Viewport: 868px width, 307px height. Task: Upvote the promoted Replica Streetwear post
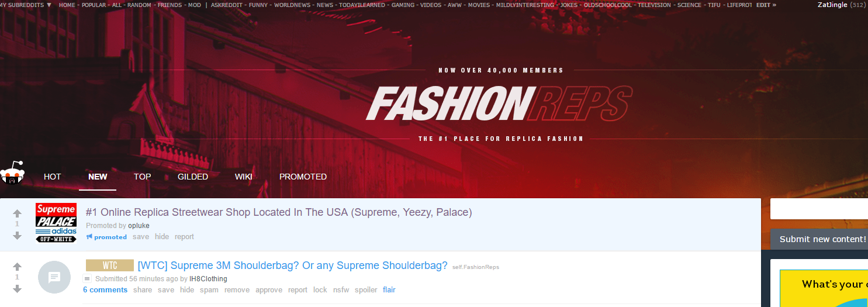tap(17, 214)
